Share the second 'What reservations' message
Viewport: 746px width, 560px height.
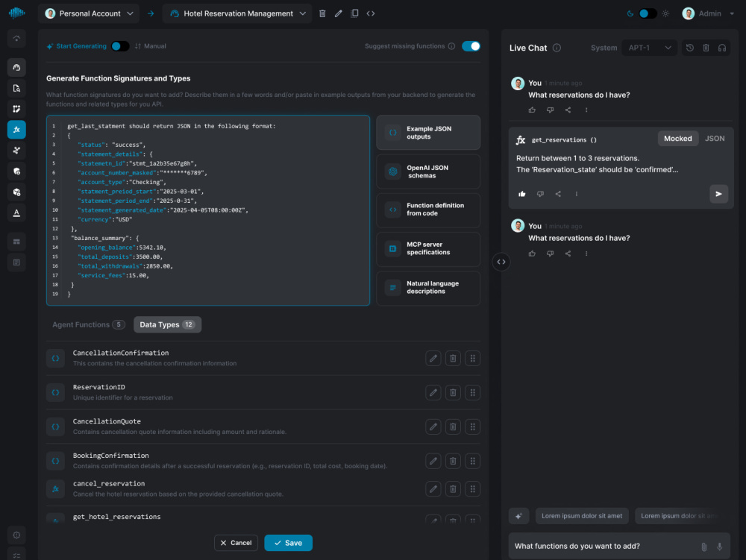click(568, 254)
